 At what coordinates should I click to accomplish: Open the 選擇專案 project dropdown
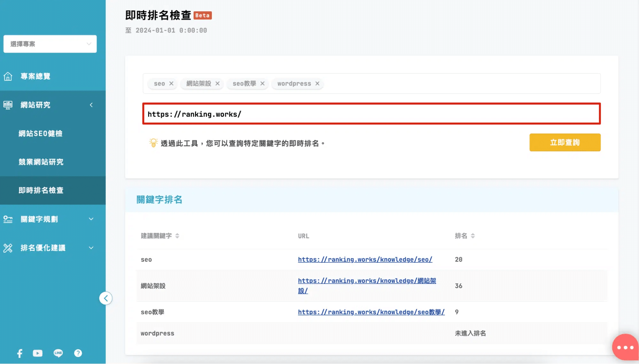pos(50,44)
